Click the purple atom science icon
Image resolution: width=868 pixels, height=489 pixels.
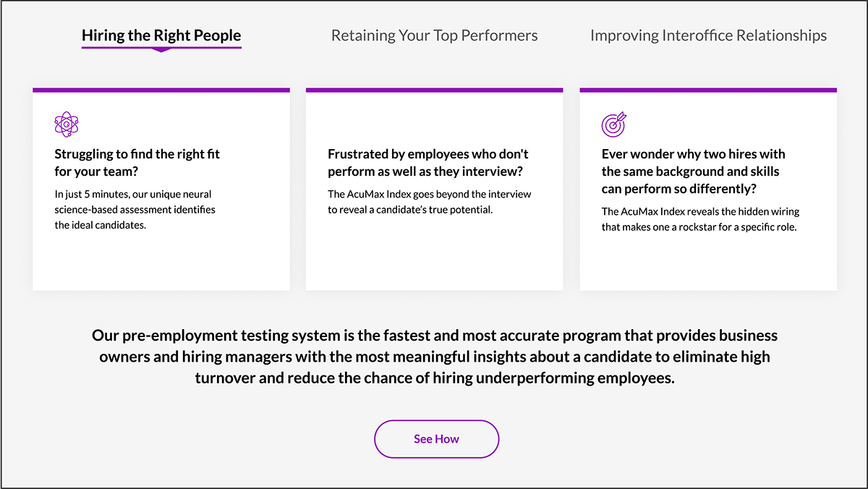pos(67,124)
